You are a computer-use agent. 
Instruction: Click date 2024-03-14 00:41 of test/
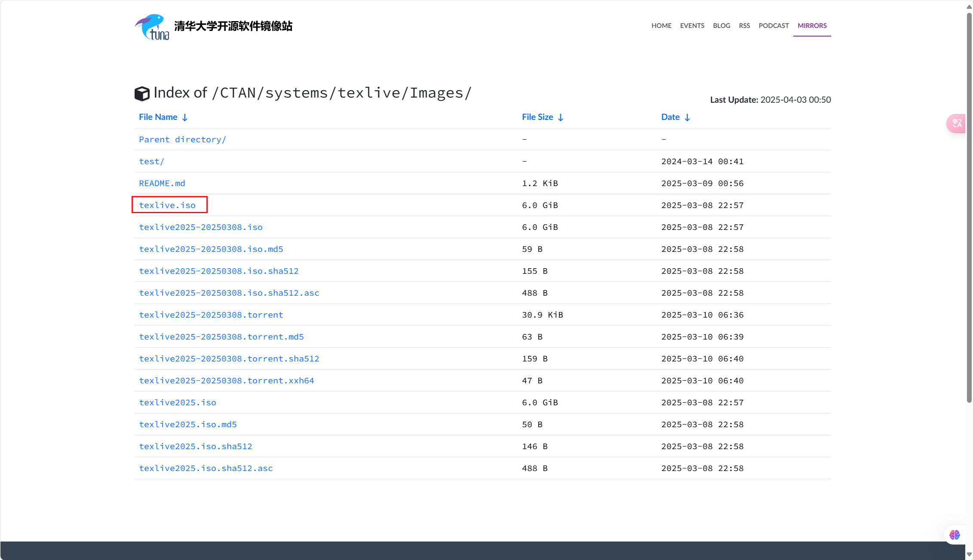click(702, 161)
